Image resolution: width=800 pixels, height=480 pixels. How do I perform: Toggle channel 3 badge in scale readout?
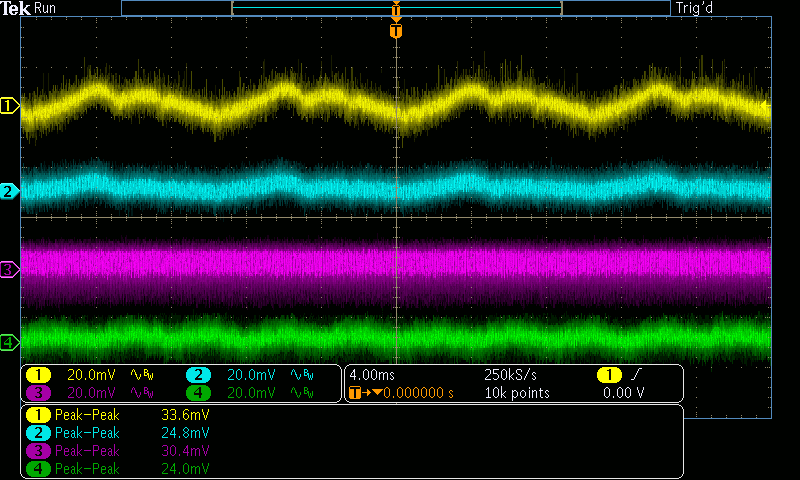click(38, 393)
